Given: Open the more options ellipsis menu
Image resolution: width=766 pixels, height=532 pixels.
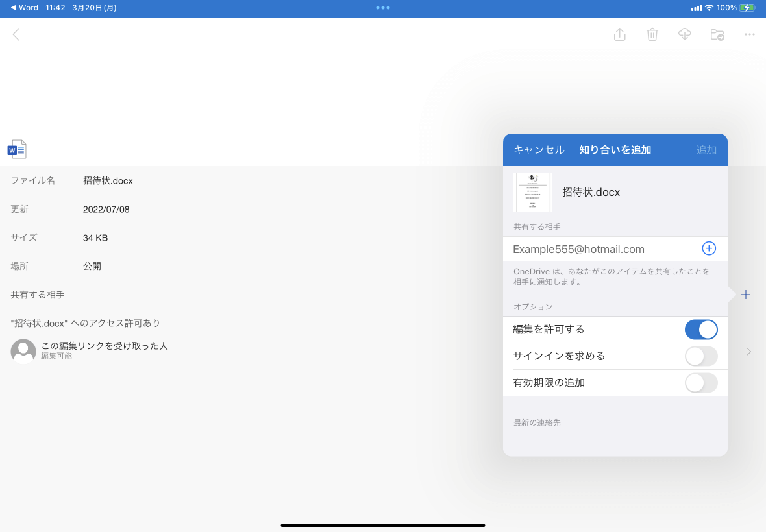Looking at the screenshot, I should click(749, 34).
